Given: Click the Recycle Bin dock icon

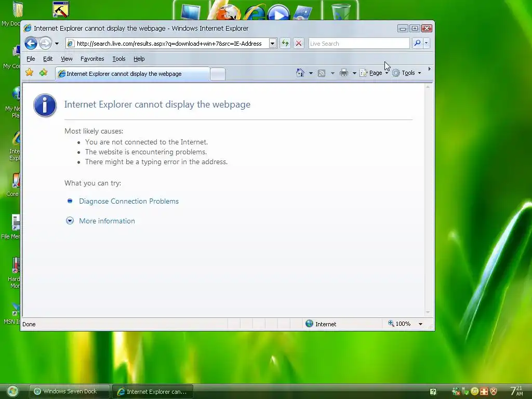Looking at the screenshot, I should coord(341,11).
